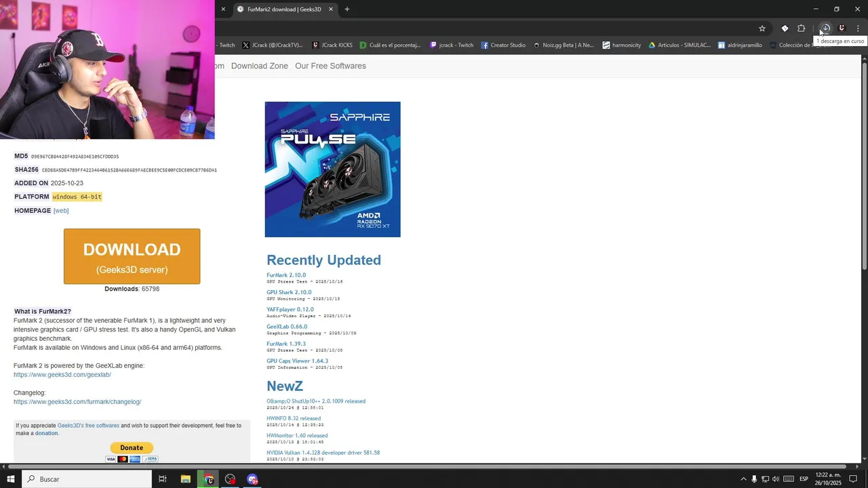Open the Download Zone menu
Viewport: 868px width, 488px height.
260,66
